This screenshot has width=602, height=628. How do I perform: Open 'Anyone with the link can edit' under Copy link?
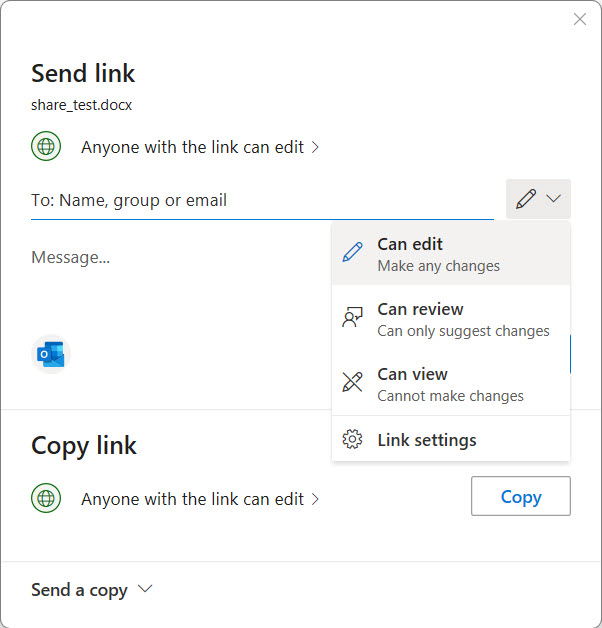(x=200, y=499)
